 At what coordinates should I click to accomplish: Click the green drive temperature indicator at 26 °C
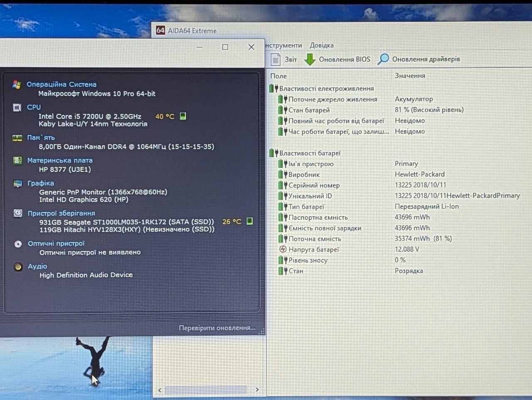pos(250,221)
